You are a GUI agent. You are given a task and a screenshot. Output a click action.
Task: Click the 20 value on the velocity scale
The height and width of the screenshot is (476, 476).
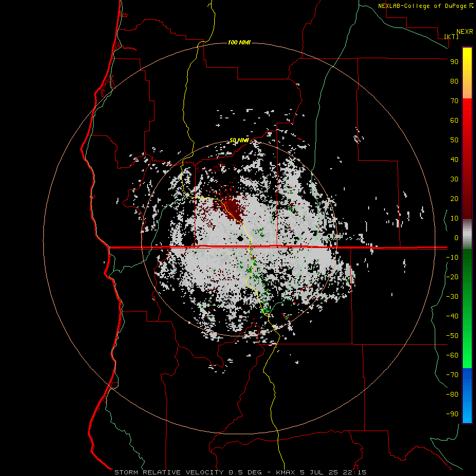click(x=454, y=199)
